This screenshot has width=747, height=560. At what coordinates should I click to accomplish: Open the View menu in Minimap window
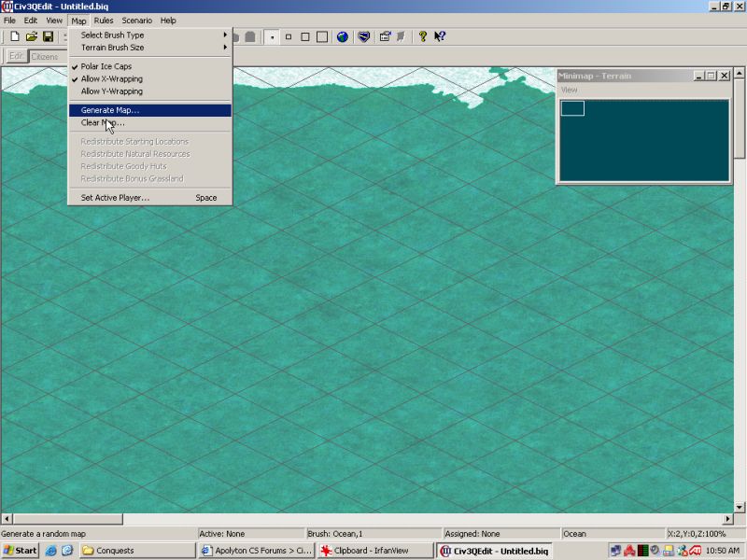569,90
